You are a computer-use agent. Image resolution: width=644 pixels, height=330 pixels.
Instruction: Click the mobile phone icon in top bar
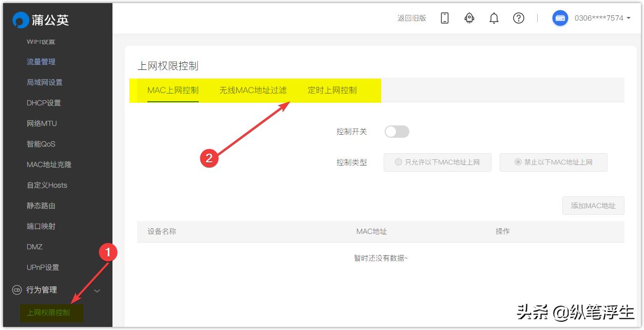[x=444, y=18]
